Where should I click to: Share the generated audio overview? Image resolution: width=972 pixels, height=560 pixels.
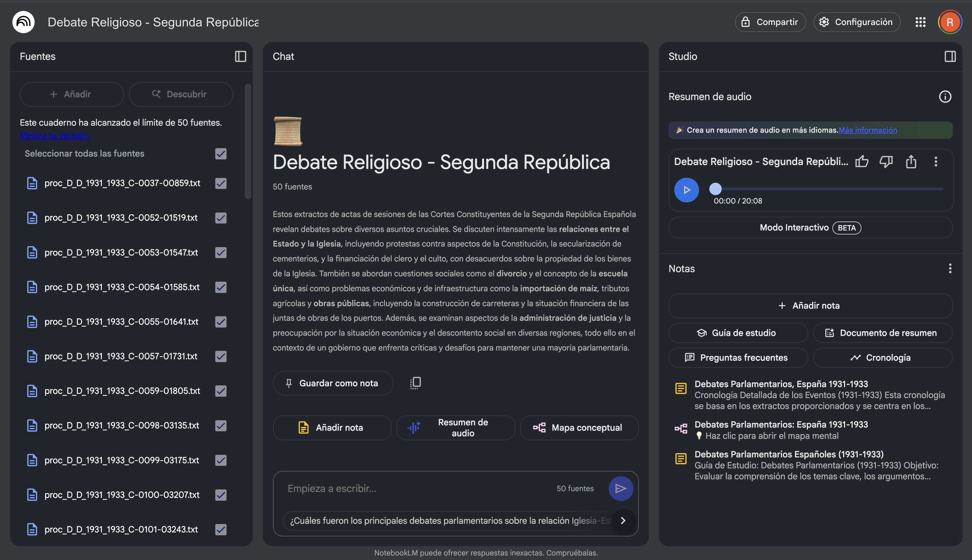click(911, 162)
